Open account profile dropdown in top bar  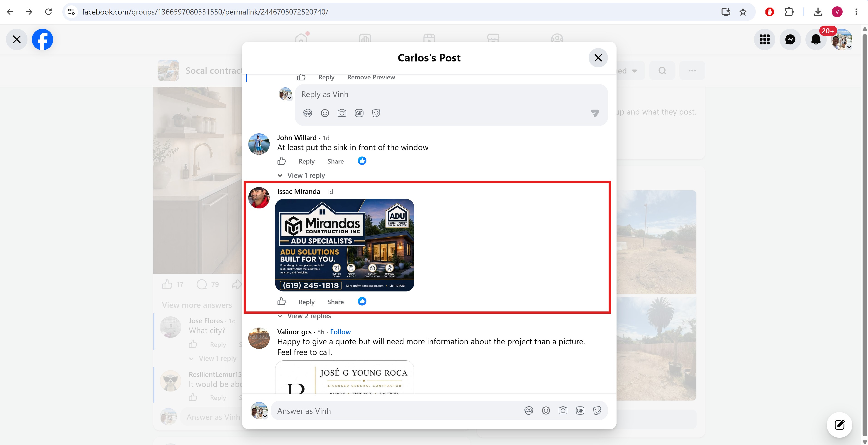coord(842,39)
